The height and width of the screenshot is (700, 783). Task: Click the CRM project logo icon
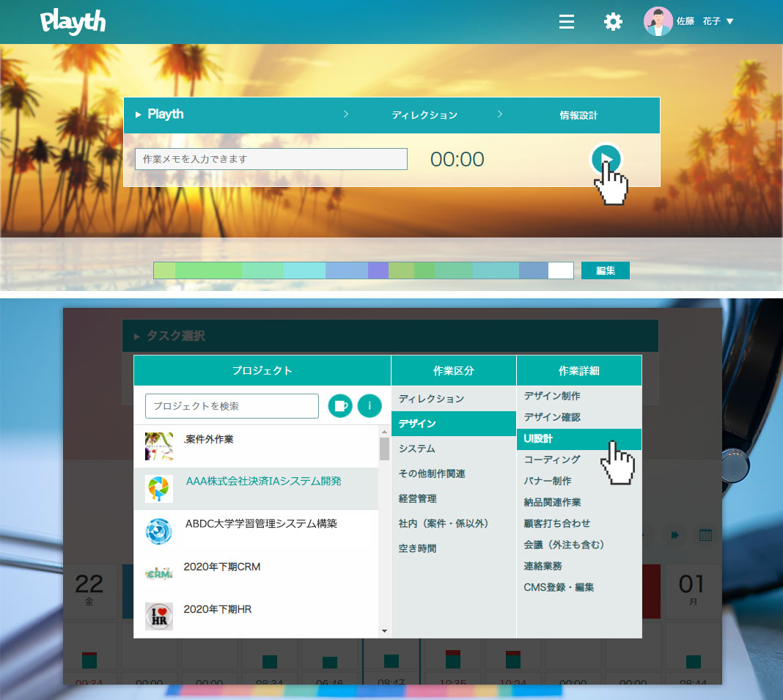[x=159, y=574]
